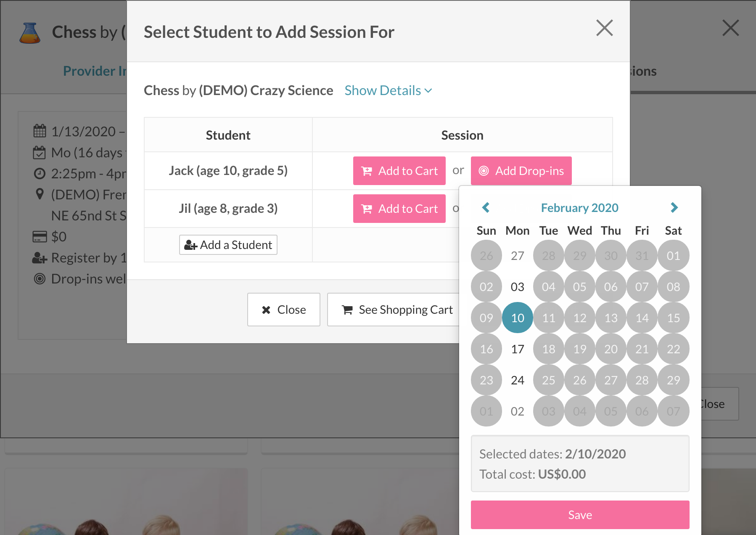
Task: Click the location pin icon
Action: 40,194
